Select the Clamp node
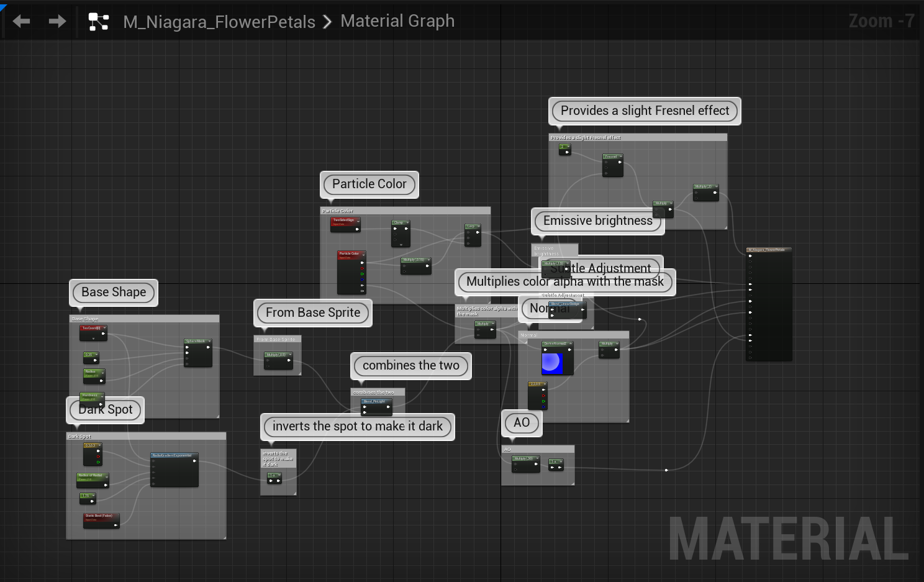924x582 pixels. (401, 234)
